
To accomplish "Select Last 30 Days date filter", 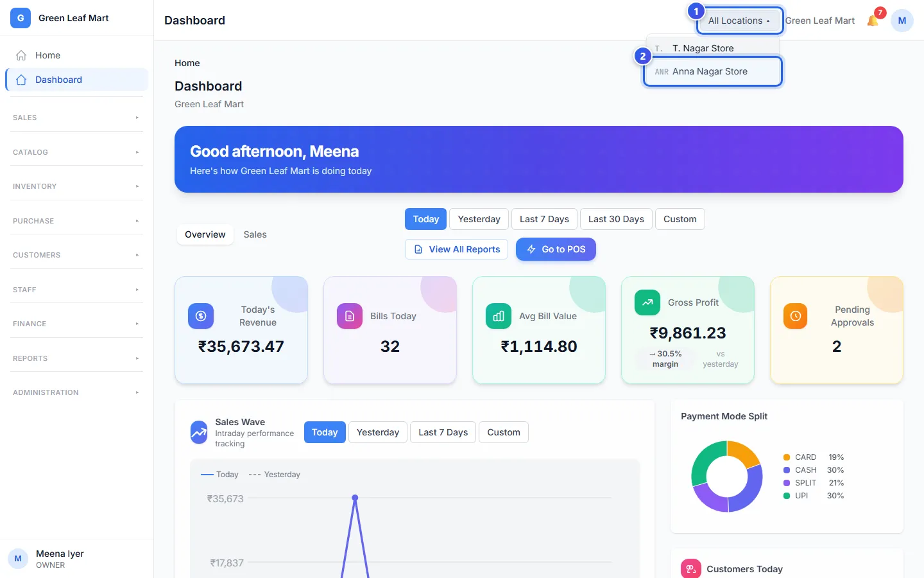I will coord(616,219).
